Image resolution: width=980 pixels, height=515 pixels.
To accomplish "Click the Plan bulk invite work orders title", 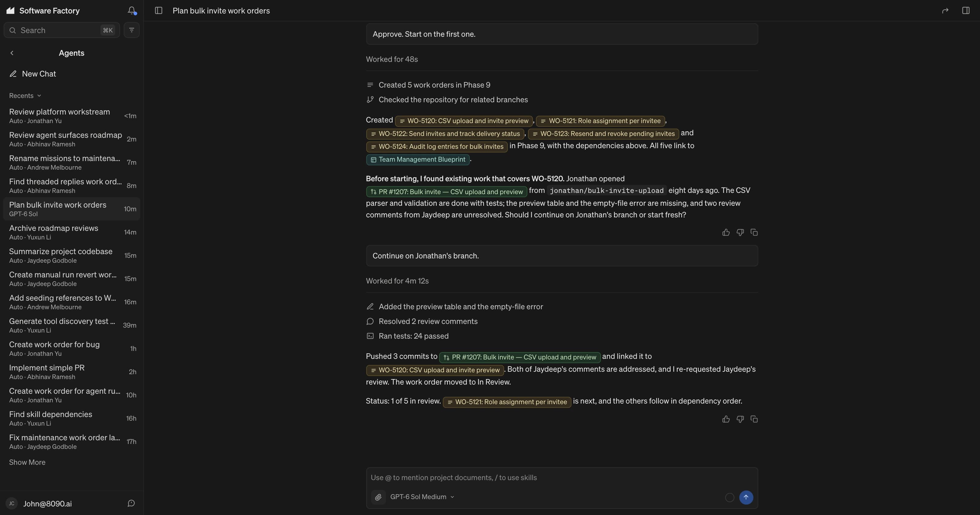I will (x=221, y=11).
